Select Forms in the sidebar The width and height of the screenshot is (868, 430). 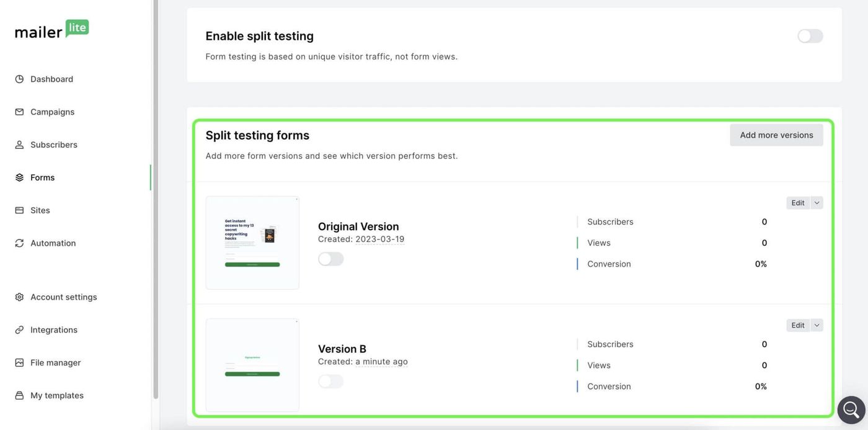click(x=42, y=177)
